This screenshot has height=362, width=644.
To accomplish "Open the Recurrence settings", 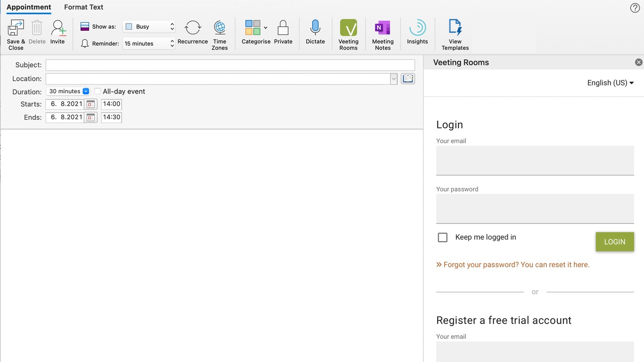I will pos(193,28).
